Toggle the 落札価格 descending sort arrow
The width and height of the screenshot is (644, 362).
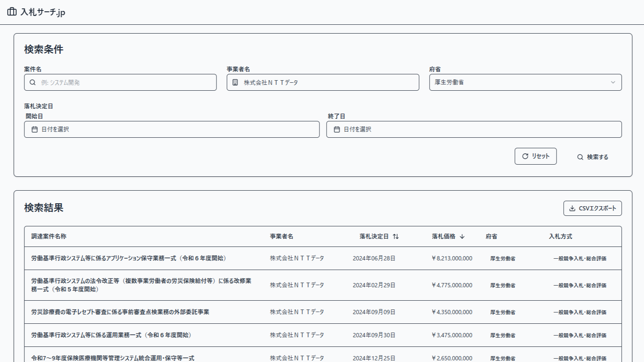click(x=462, y=236)
